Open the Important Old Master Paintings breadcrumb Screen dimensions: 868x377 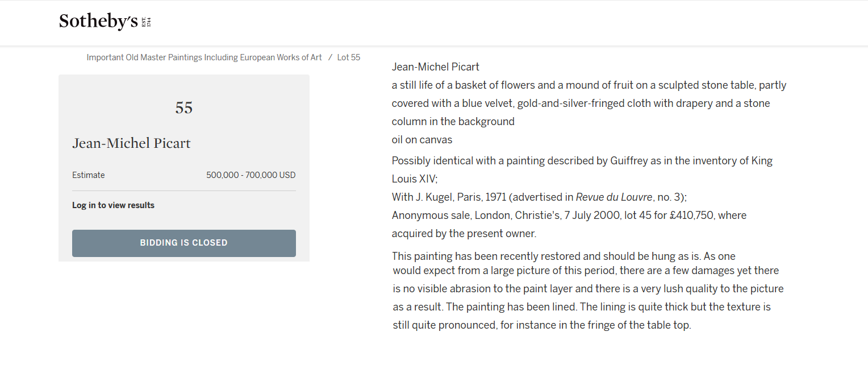[204, 57]
